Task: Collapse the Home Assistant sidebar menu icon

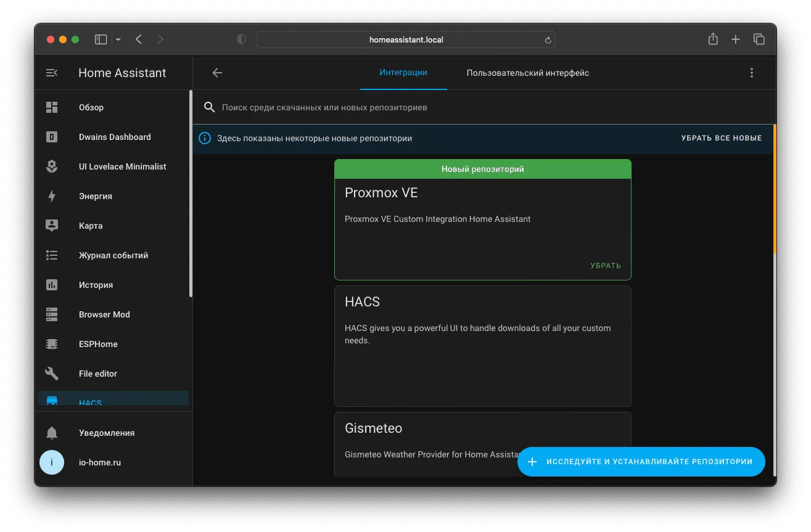Action: 52,73
